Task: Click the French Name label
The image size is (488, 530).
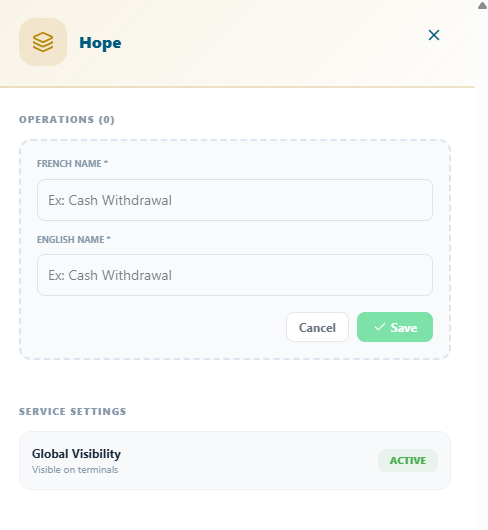Action: pos(72,164)
